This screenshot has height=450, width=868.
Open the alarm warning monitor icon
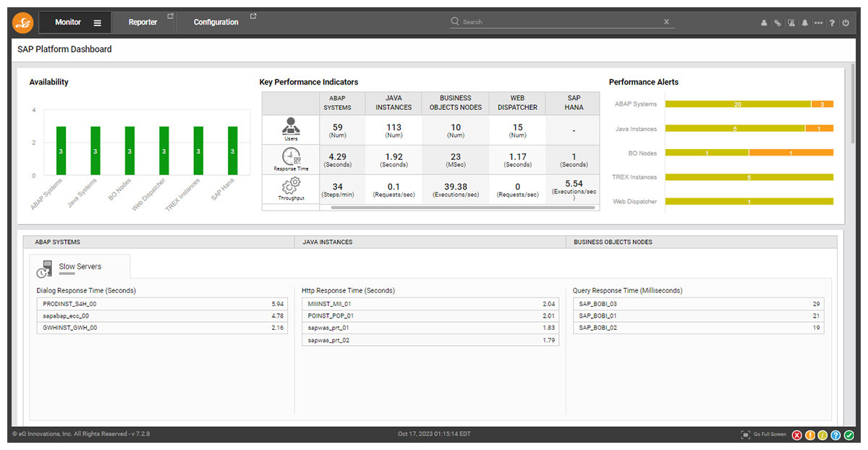pos(791,23)
